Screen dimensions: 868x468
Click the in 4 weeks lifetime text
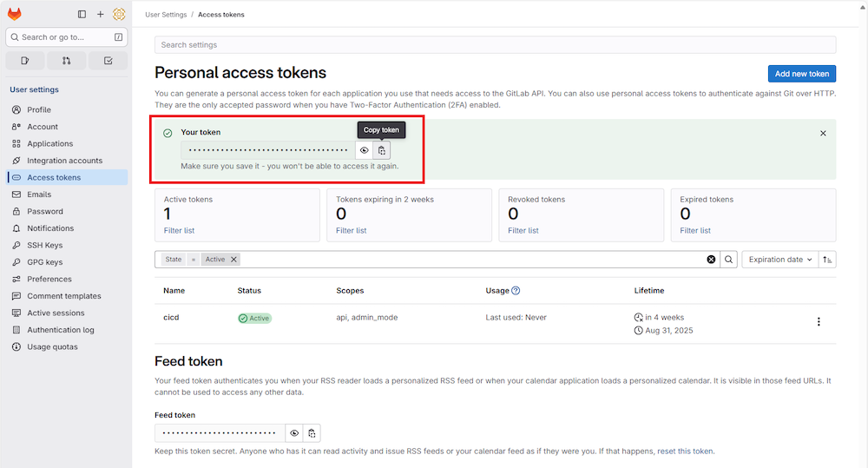tap(664, 317)
